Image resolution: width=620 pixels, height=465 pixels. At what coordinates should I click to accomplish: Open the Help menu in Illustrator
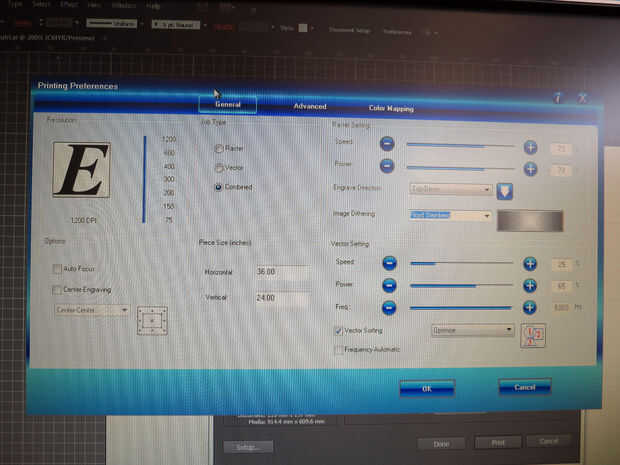pyautogui.click(x=153, y=6)
